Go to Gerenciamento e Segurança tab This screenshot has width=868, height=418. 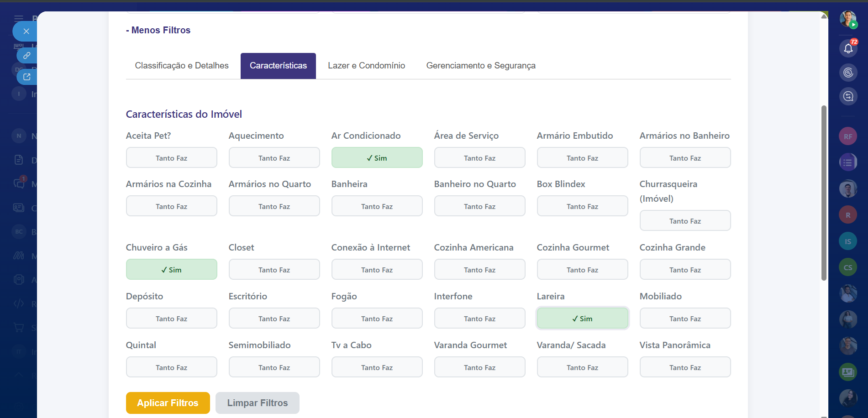(x=481, y=66)
